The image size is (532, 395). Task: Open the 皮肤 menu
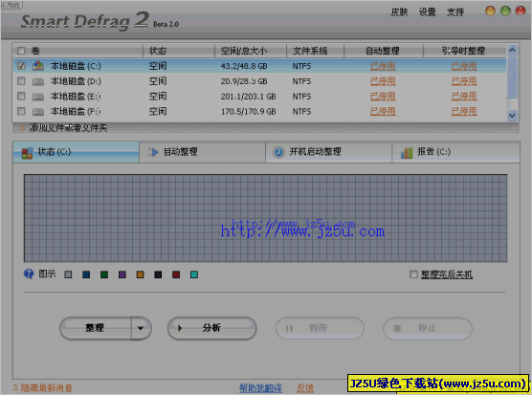[399, 12]
